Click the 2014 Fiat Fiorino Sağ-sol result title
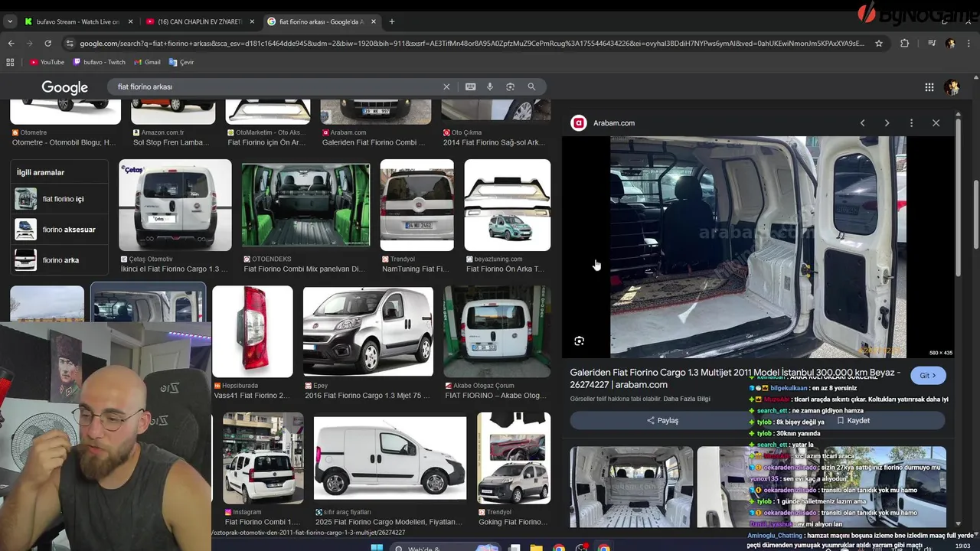The width and height of the screenshot is (980, 551). click(x=495, y=142)
